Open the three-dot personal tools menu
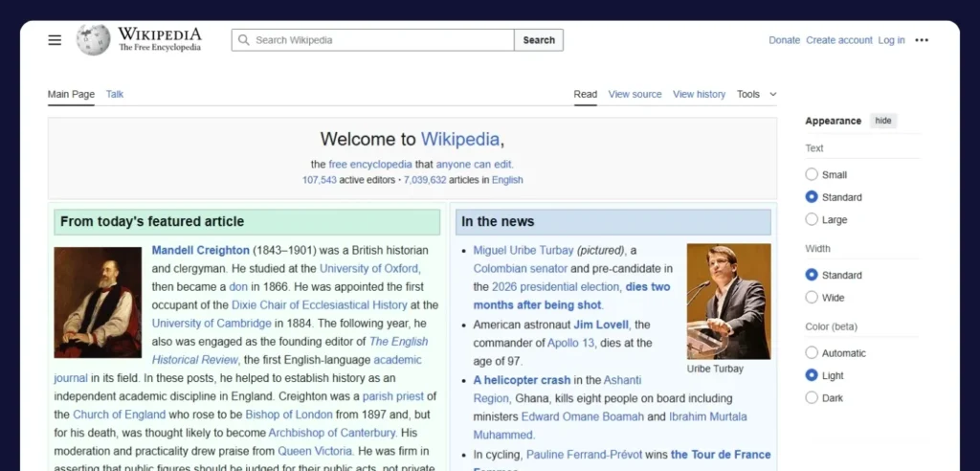Viewport: 980px width, 471px height. 922,40
